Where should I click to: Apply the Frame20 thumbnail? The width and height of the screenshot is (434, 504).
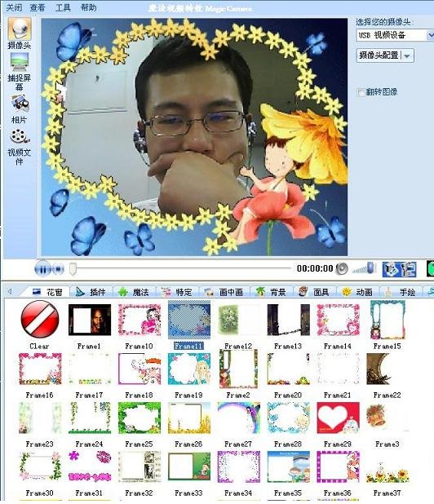point(288,369)
